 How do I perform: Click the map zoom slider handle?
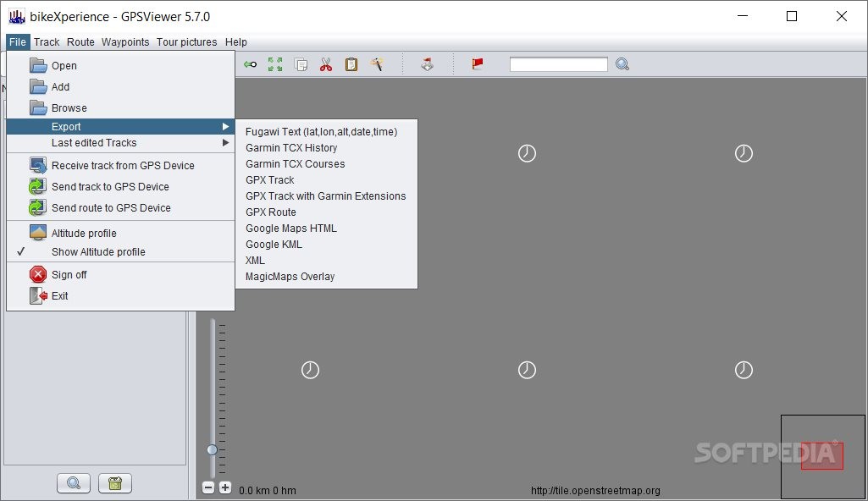213,449
